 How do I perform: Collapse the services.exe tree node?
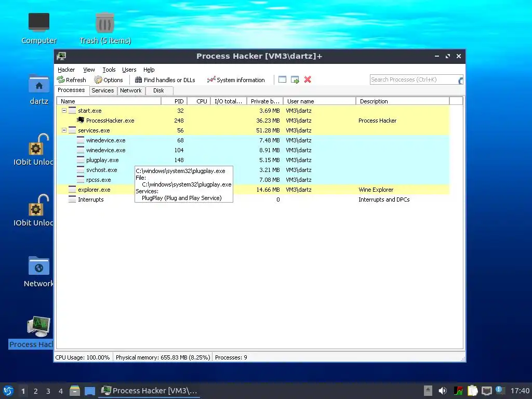[x=64, y=130]
